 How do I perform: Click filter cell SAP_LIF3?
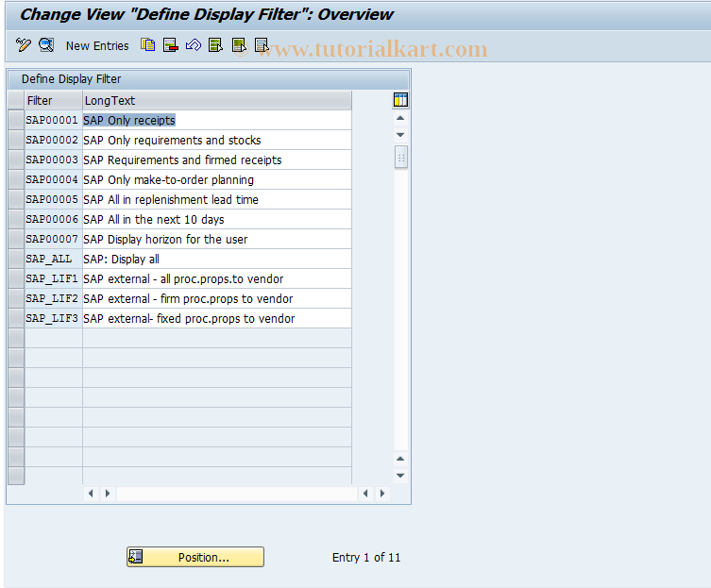click(x=54, y=319)
